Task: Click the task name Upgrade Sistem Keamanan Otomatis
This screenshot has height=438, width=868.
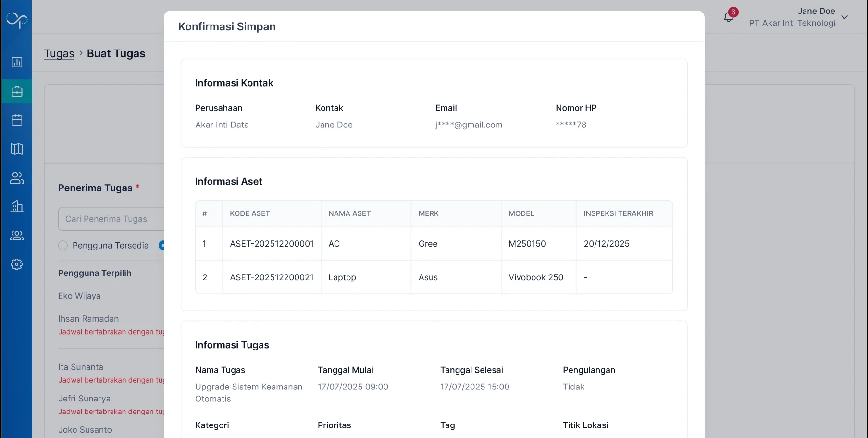Action: pos(249,393)
